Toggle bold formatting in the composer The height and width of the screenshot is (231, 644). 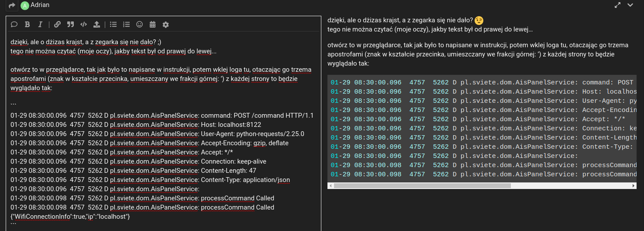click(27, 24)
